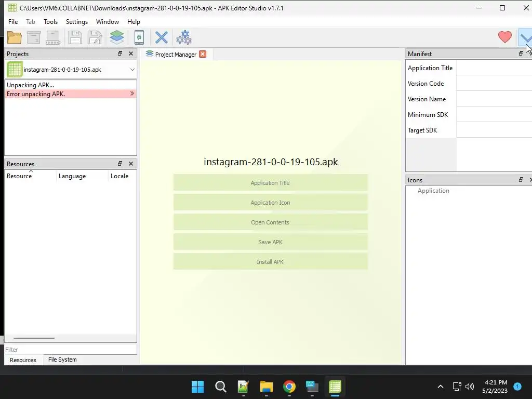Click the Application Title button
The width and height of the screenshot is (532, 399).
[270, 183]
